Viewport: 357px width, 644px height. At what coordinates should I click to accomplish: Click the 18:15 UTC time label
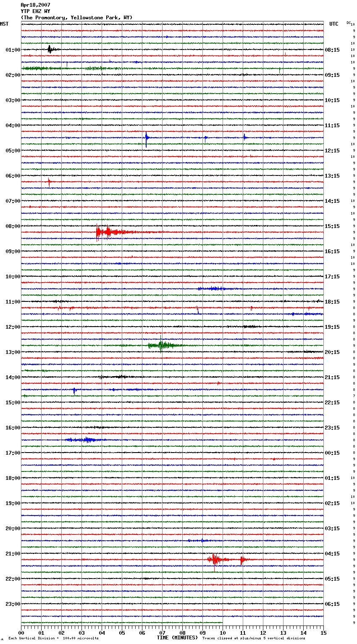(332, 302)
